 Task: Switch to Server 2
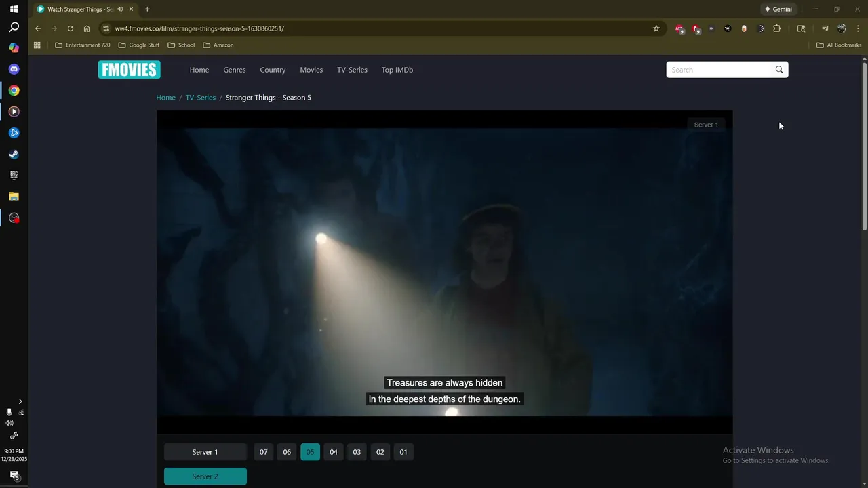(x=205, y=476)
